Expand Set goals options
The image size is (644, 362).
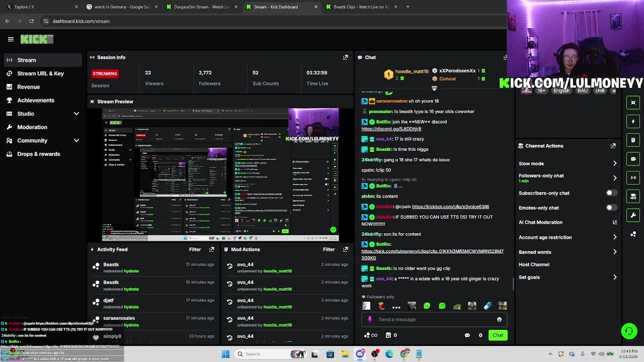tap(615, 277)
